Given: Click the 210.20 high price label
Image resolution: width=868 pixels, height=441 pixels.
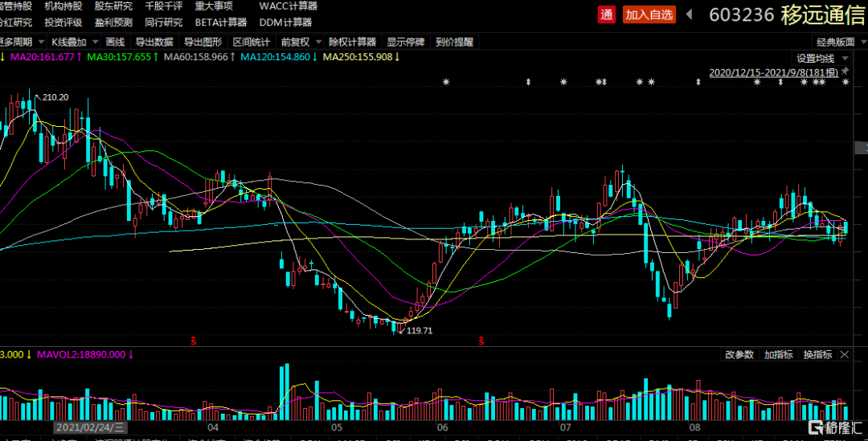Looking at the screenshot, I should pos(55,97).
